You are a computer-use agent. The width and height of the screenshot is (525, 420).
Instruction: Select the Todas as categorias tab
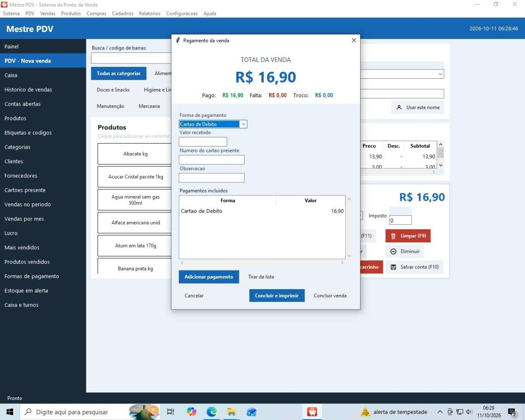click(x=119, y=73)
